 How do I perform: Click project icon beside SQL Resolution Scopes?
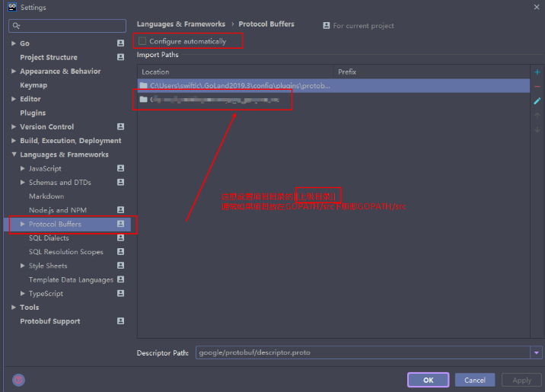(120, 252)
